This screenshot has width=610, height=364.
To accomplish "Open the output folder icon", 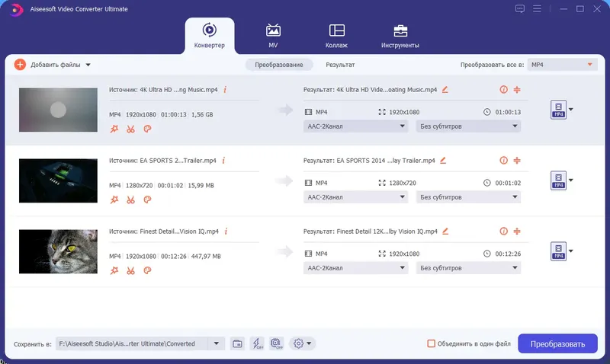I will [237, 343].
